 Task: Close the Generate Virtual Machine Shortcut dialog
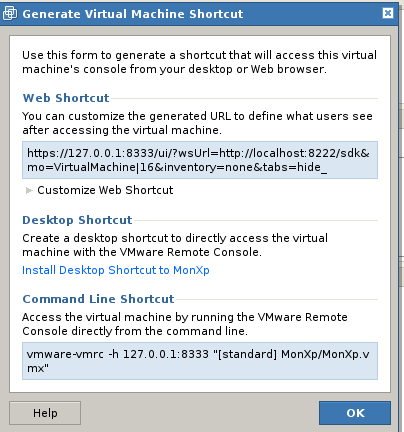pyautogui.click(x=388, y=13)
